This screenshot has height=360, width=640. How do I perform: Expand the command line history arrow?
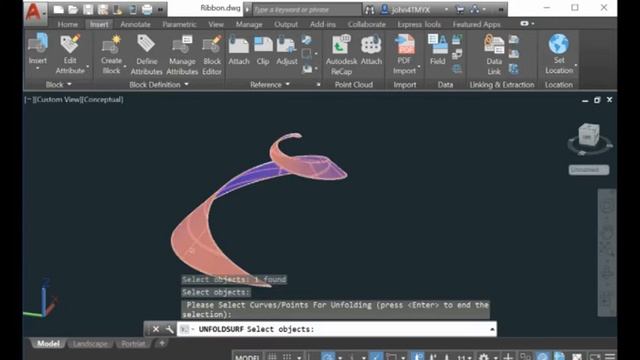click(x=492, y=329)
